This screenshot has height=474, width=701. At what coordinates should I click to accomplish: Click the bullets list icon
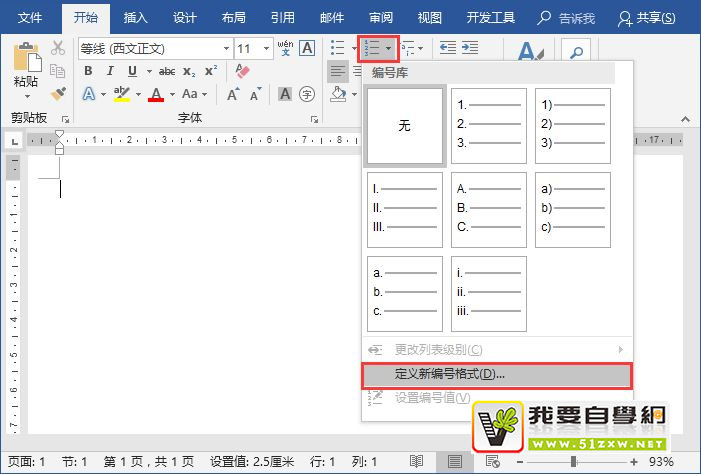coord(338,47)
